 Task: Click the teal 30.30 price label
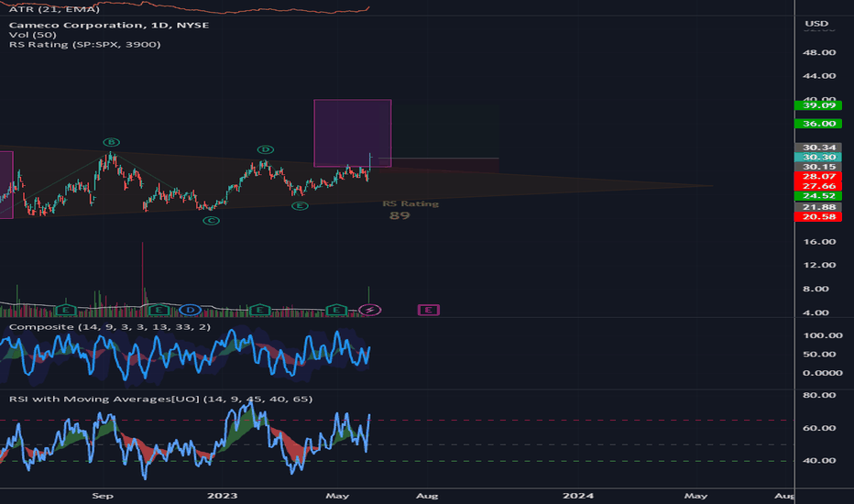click(x=818, y=157)
